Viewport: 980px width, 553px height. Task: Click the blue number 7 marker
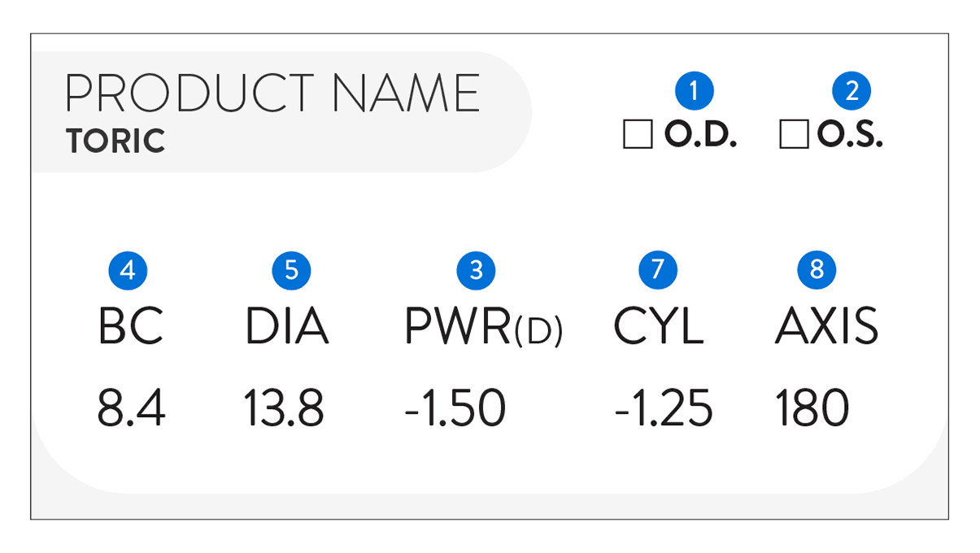point(658,270)
